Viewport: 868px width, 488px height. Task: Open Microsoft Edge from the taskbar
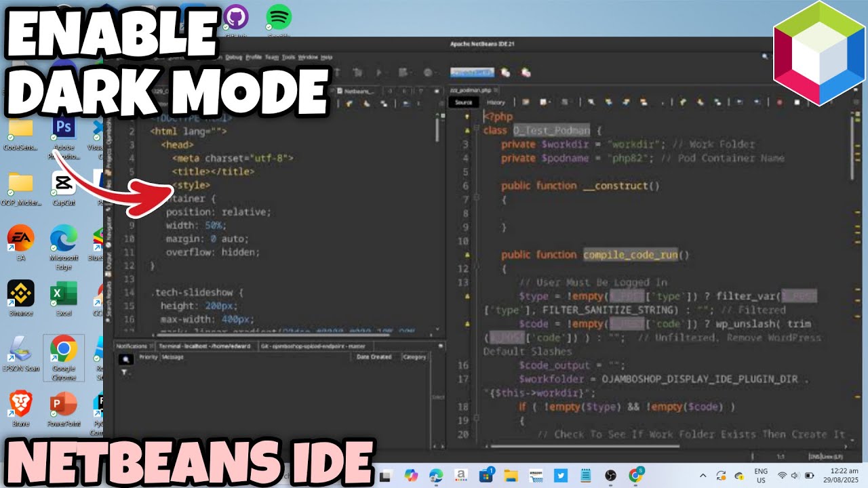(436, 476)
